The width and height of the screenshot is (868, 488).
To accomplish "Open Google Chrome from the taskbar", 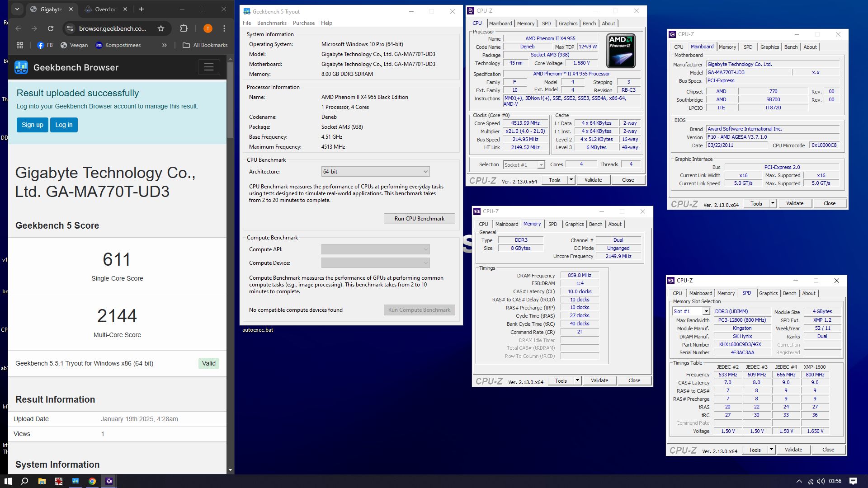I will (x=92, y=481).
